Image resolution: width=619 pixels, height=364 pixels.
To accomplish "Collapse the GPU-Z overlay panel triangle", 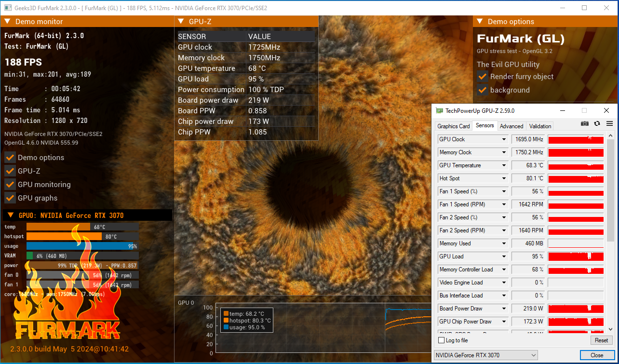I will coord(181,21).
